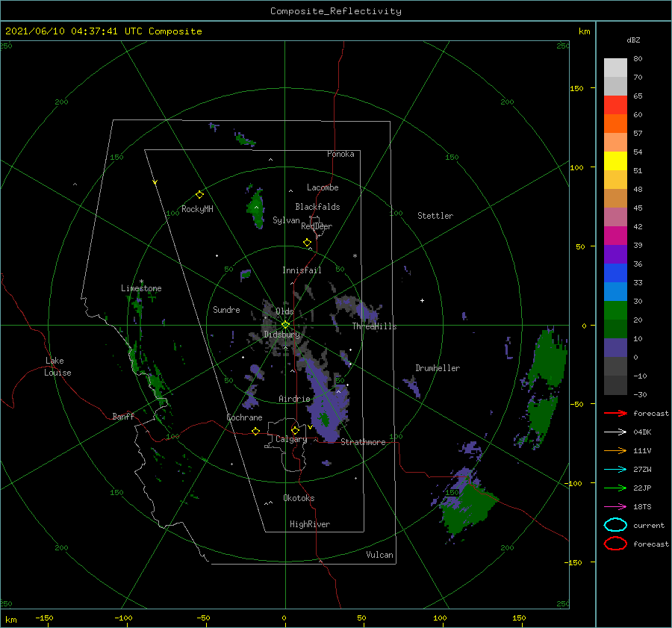Click the Drumheller label

click(x=438, y=368)
